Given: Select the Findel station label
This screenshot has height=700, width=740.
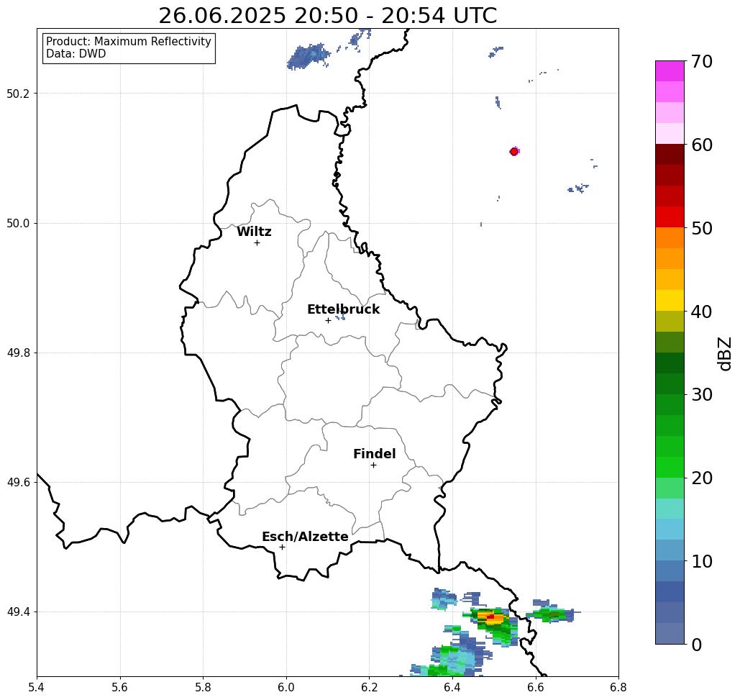Looking at the screenshot, I should pyautogui.click(x=374, y=454).
